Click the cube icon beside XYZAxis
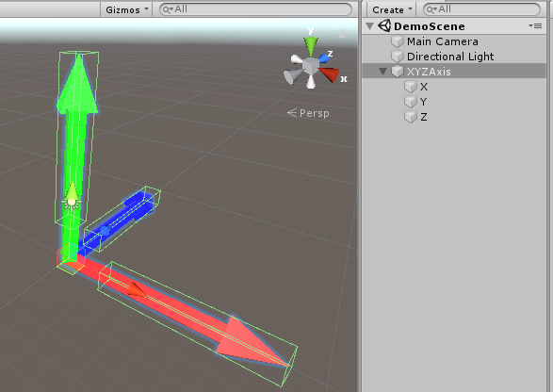 [x=398, y=72]
